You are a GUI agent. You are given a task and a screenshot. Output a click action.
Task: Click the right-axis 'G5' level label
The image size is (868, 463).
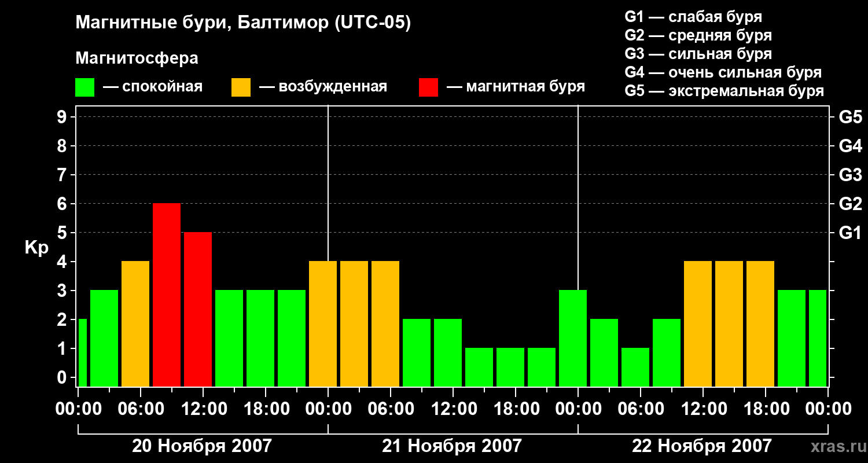pyautogui.click(x=850, y=117)
